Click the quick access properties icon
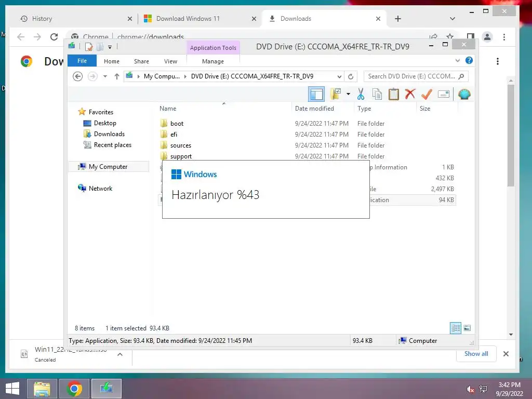The height and width of the screenshot is (399, 532). (88, 47)
